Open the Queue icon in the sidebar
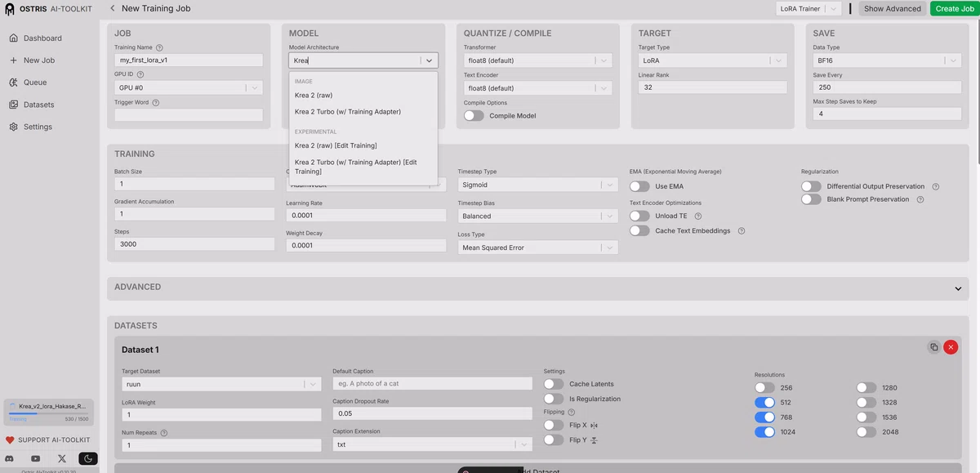 (x=13, y=83)
